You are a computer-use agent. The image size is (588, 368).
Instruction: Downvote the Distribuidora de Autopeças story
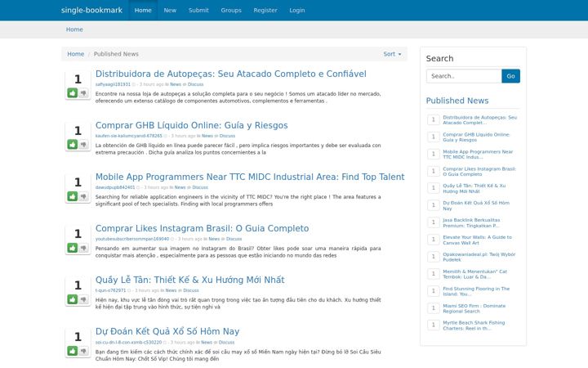(x=83, y=92)
